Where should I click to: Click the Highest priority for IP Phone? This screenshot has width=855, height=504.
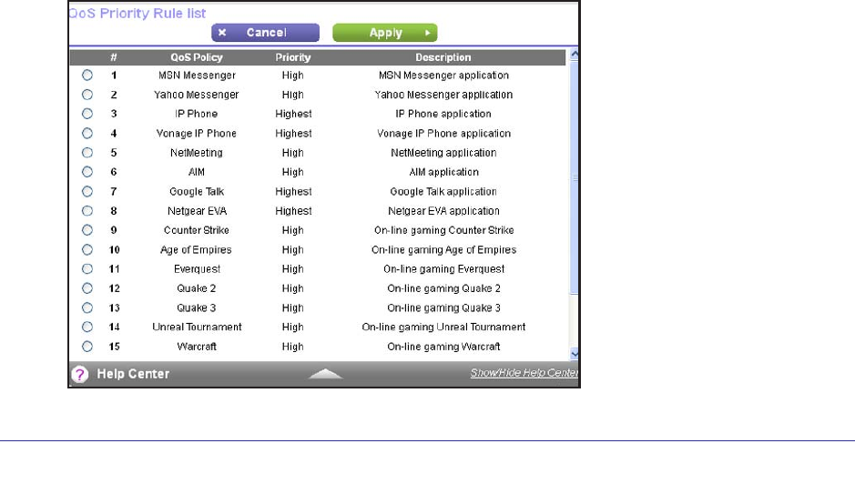[x=293, y=114]
